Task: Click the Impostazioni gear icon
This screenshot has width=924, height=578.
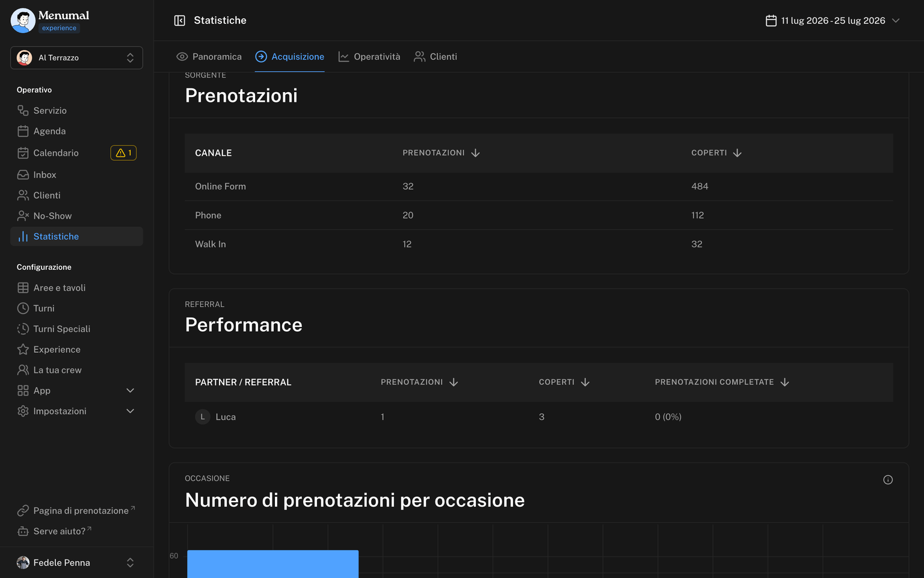Action: click(x=23, y=411)
